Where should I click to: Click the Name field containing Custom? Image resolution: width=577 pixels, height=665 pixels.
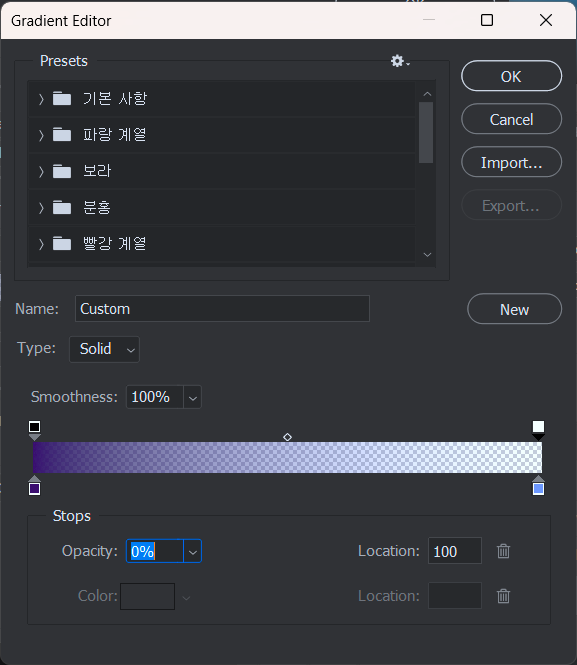[x=222, y=308]
